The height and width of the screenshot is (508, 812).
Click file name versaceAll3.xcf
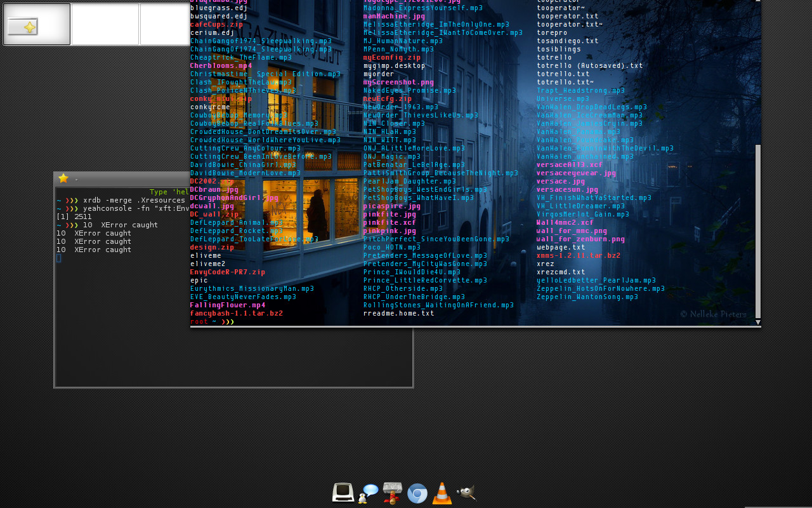(570, 164)
